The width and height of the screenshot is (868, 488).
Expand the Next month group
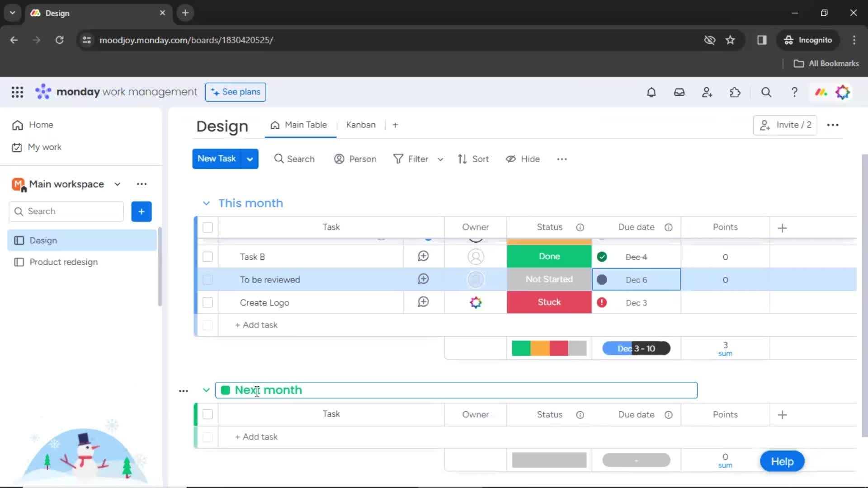point(206,389)
